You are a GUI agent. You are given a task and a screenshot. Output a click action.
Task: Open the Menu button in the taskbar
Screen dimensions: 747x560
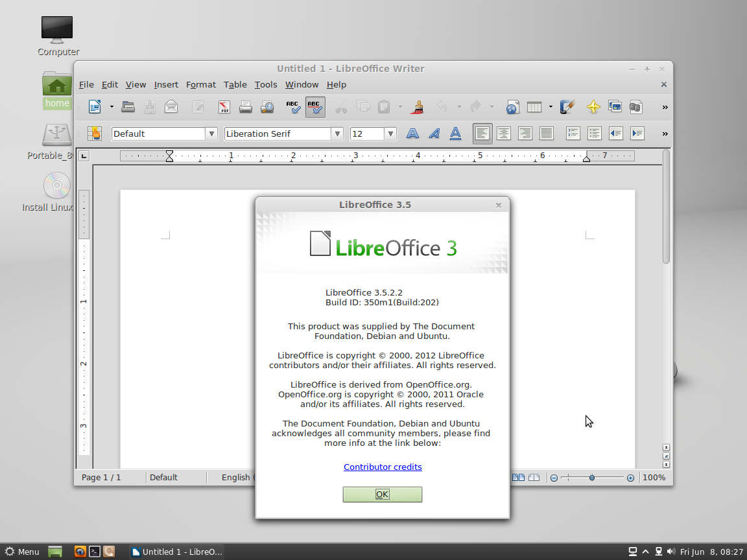[22, 552]
